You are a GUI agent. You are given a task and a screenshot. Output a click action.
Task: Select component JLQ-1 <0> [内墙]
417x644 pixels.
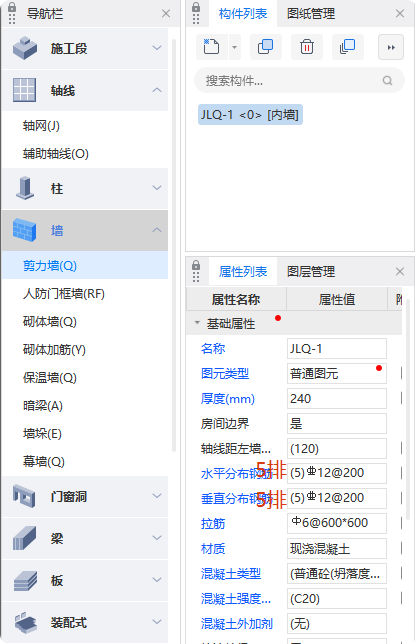point(250,115)
